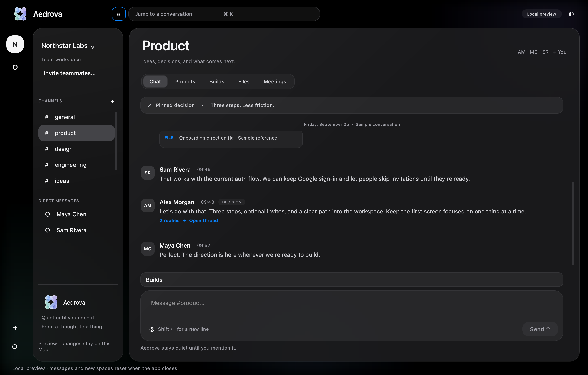Switch to the Files tab
The width and height of the screenshot is (588, 375).
244,81
